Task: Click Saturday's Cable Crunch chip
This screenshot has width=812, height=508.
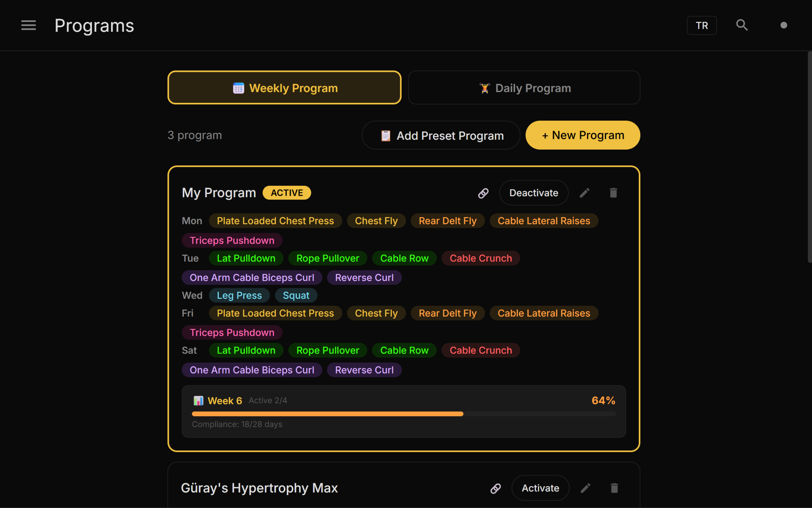Action: click(x=481, y=350)
